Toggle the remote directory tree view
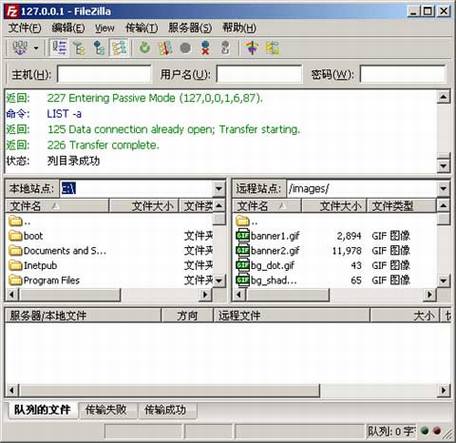Viewport: 456px width, 443px height. point(99,48)
